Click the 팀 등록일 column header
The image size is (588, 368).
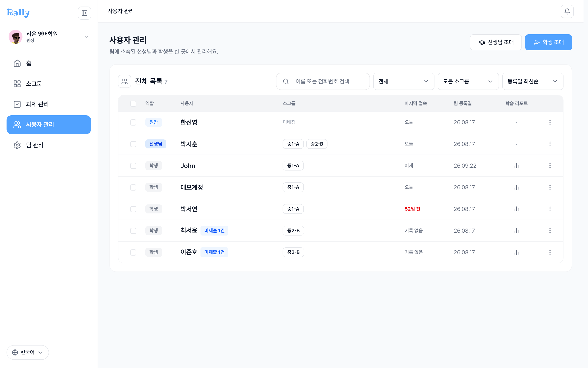pos(463,103)
